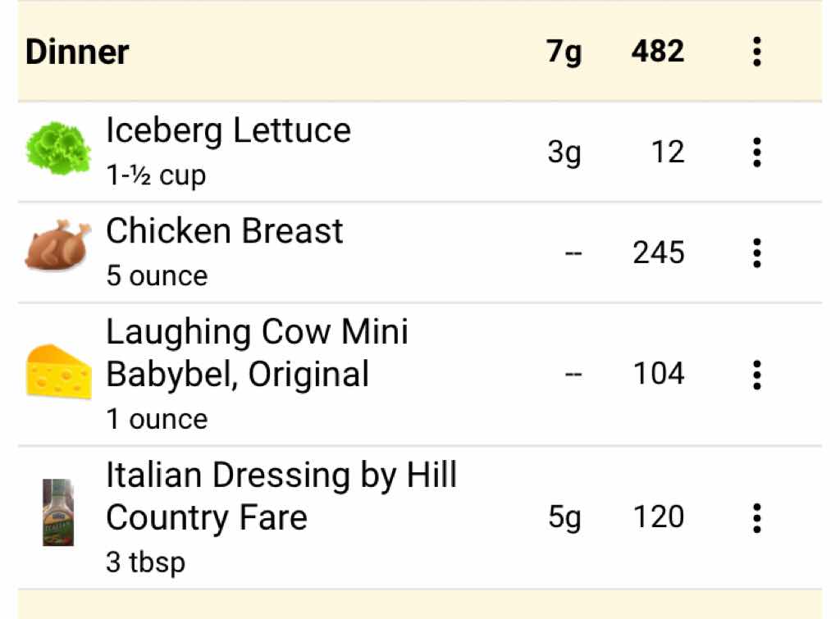Select the Dinner meal header
This screenshot has height=619, width=840.
77,52
